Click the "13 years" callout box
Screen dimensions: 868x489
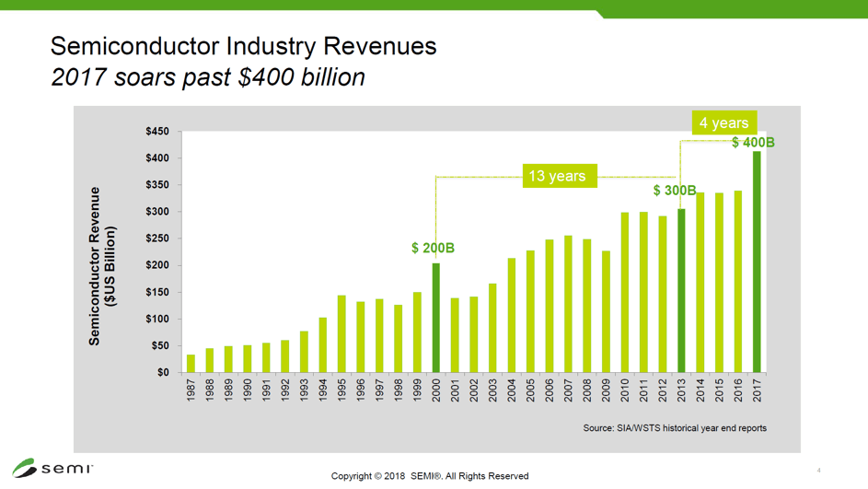click(x=560, y=175)
